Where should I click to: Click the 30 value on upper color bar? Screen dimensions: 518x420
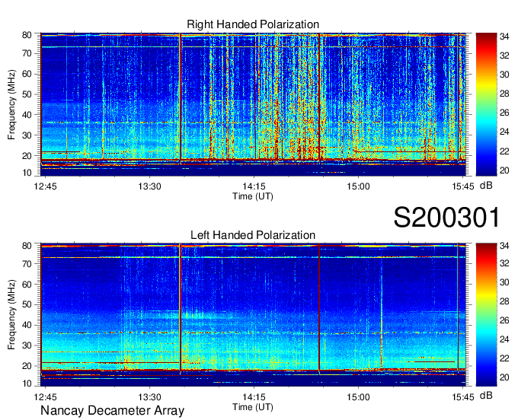tap(504, 75)
